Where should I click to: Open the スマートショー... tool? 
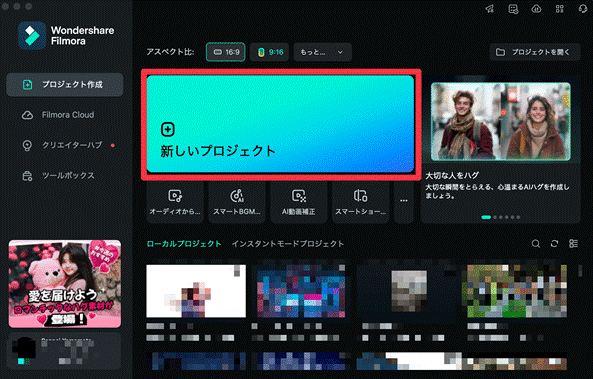[x=360, y=202]
